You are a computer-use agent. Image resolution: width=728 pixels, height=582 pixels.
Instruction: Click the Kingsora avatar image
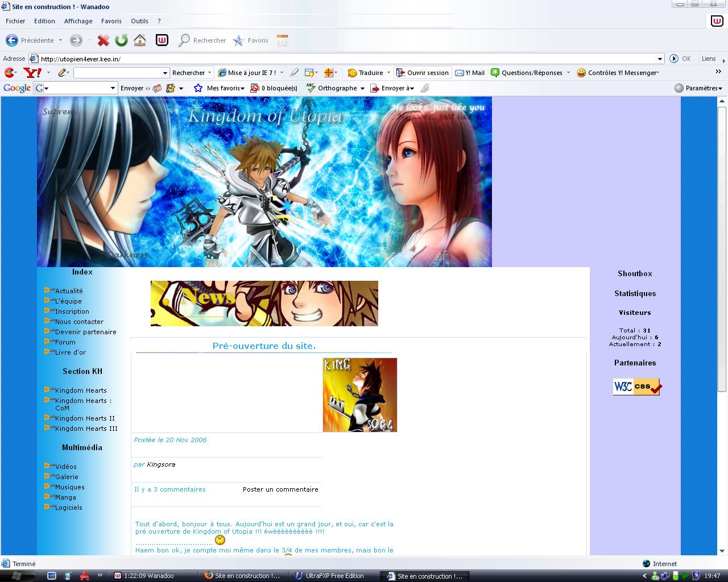[x=360, y=395]
